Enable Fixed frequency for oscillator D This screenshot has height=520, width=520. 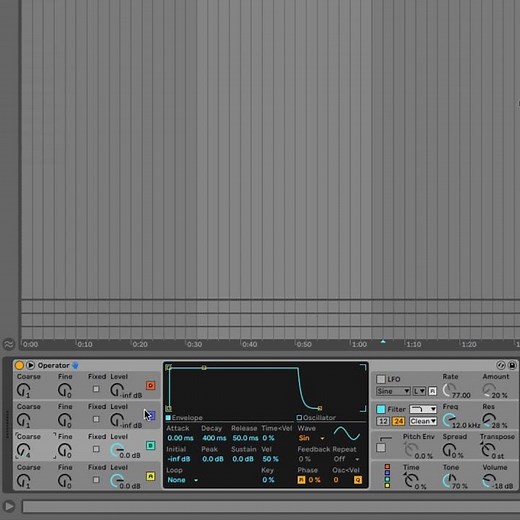click(96, 389)
